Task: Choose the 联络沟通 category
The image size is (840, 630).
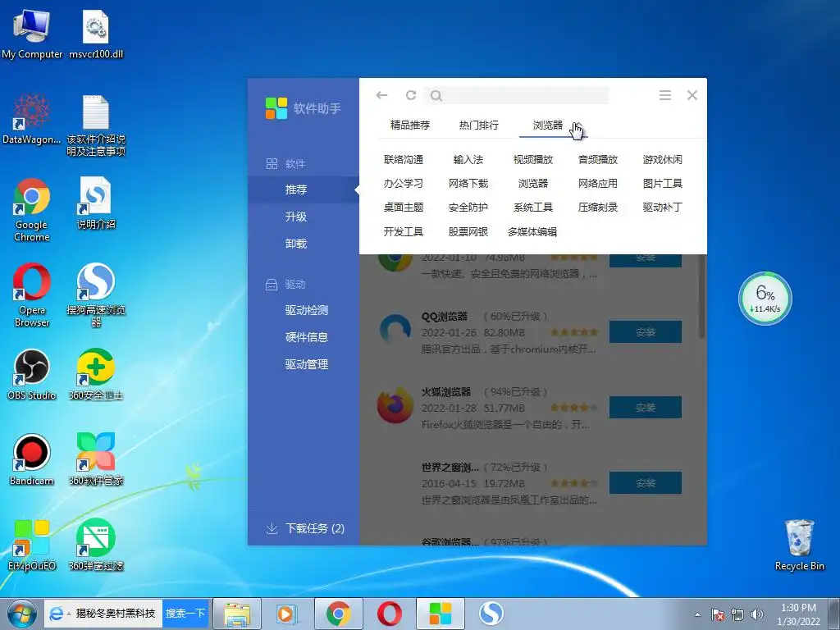Action: pyautogui.click(x=404, y=160)
